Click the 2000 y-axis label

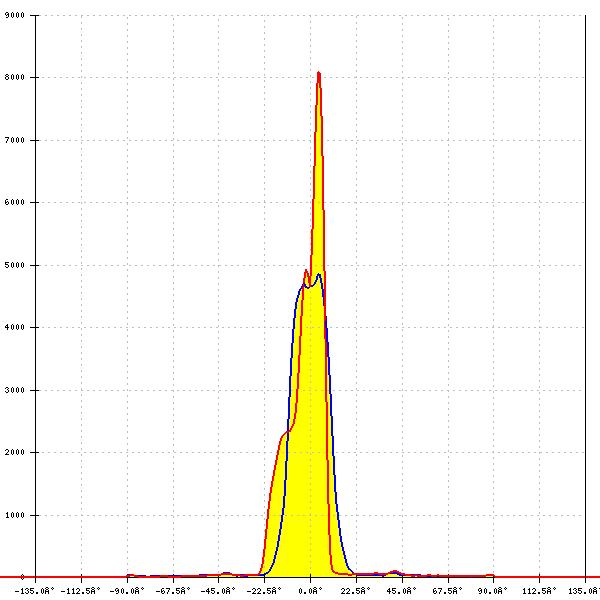15,452
